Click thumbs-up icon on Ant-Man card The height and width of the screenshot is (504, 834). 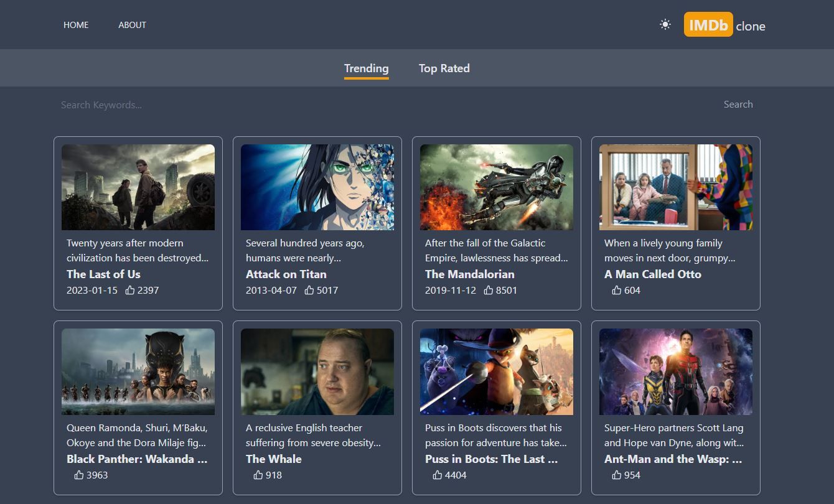click(x=617, y=475)
